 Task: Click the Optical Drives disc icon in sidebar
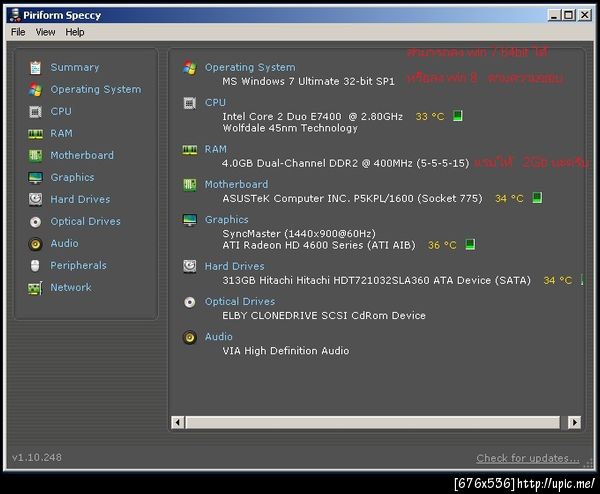(x=35, y=222)
